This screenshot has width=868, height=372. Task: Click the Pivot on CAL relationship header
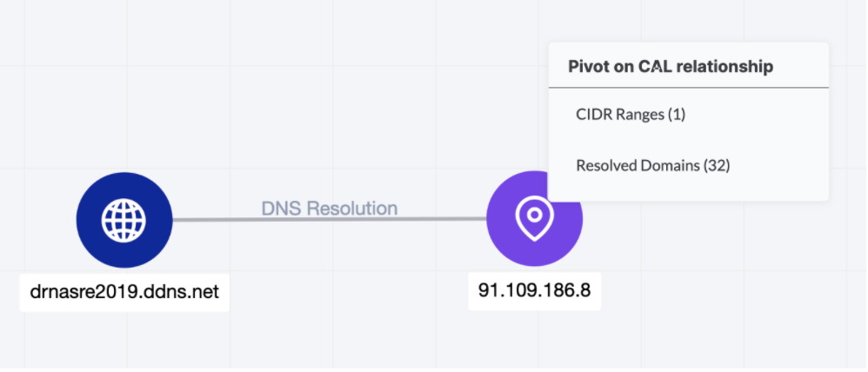(671, 66)
